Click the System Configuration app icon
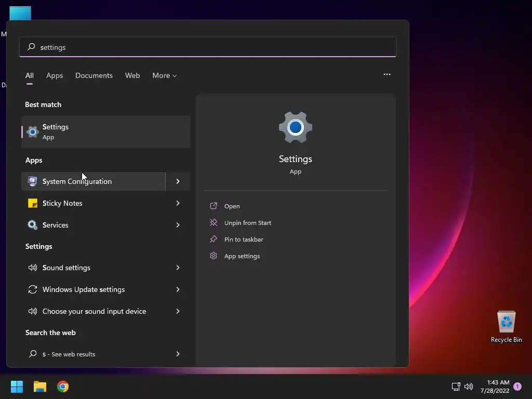 click(33, 181)
